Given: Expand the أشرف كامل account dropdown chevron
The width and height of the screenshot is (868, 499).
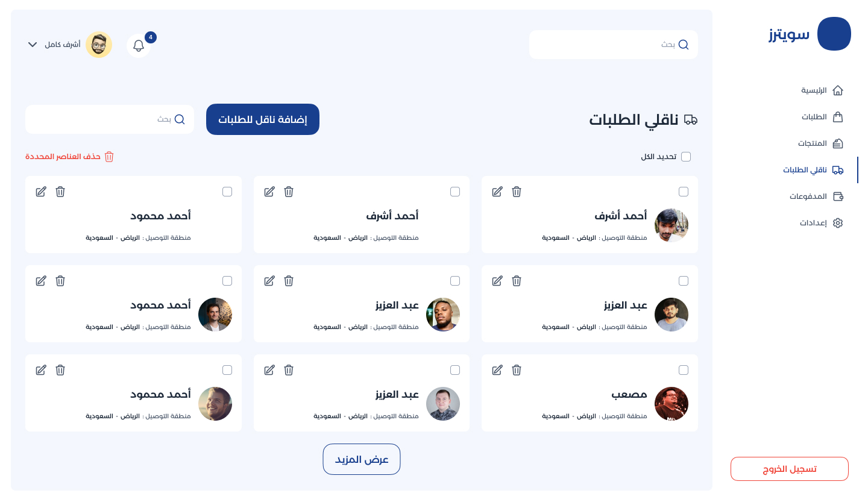Looking at the screenshot, I should [33, 44].
